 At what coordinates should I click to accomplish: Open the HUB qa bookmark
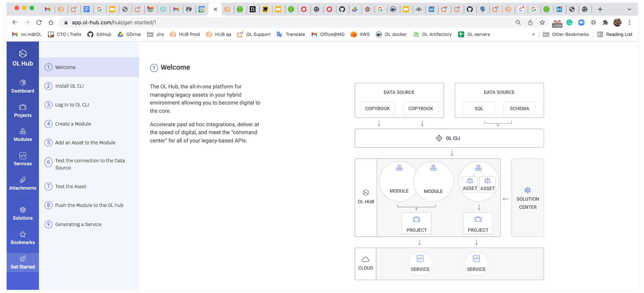(218, 34)
